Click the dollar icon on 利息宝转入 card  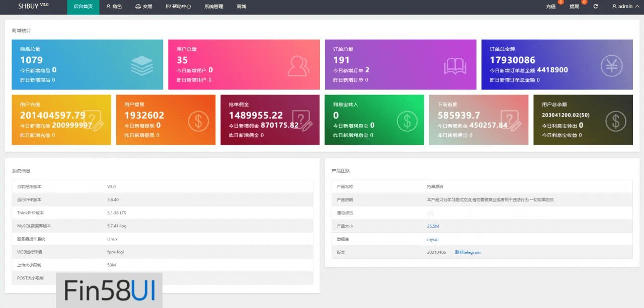[x=407, y=121]
